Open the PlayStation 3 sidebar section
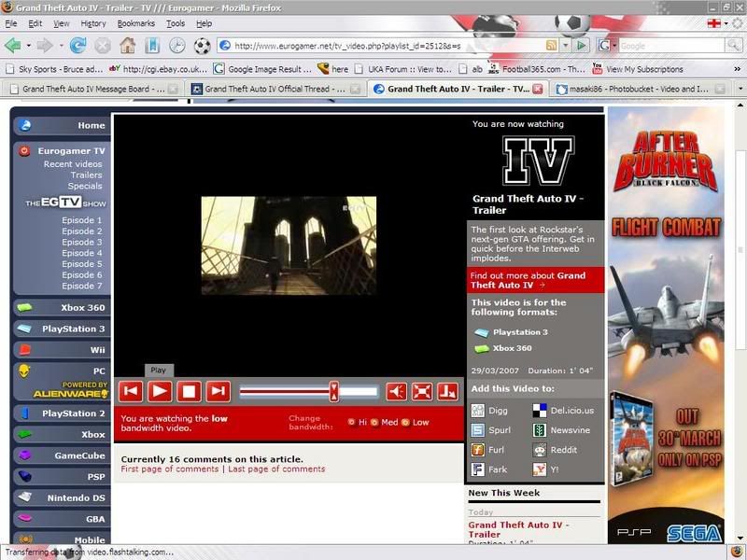The width and height of the screenshot is (747, 560). (x=62, y=329)
